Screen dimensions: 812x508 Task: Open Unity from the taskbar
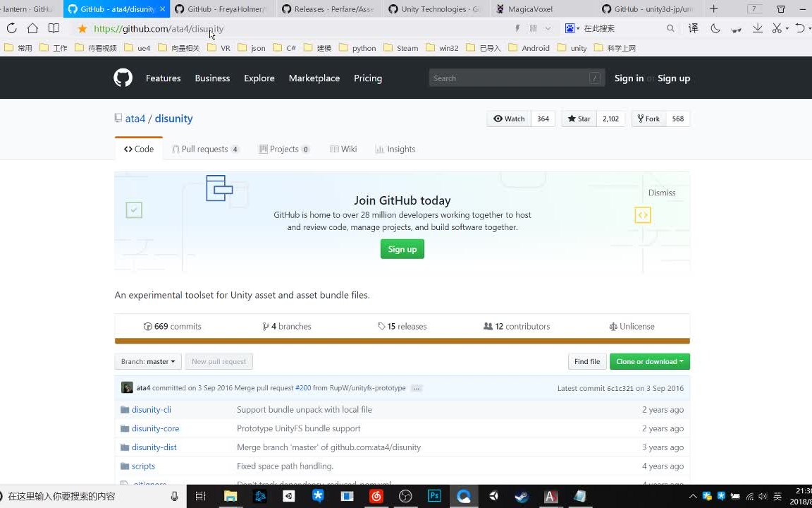coord(493,496)
